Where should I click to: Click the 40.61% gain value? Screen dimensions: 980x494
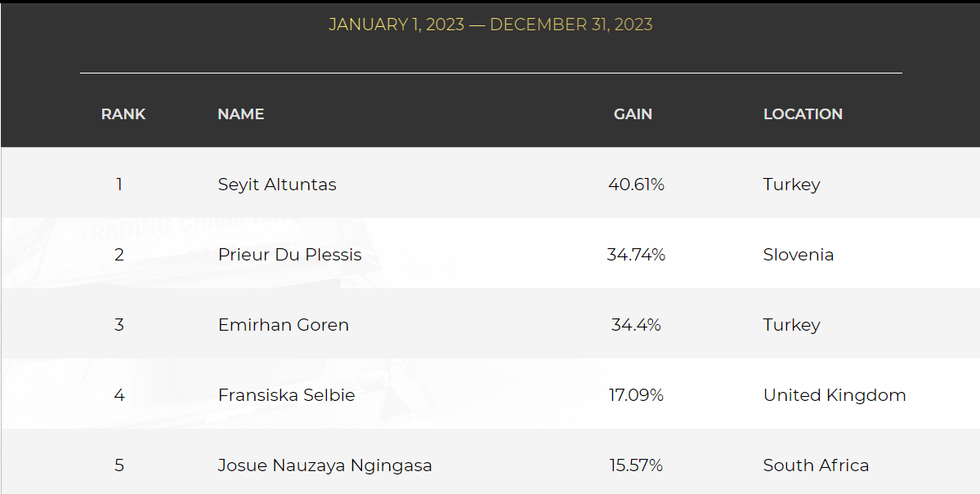click(636, 185)
